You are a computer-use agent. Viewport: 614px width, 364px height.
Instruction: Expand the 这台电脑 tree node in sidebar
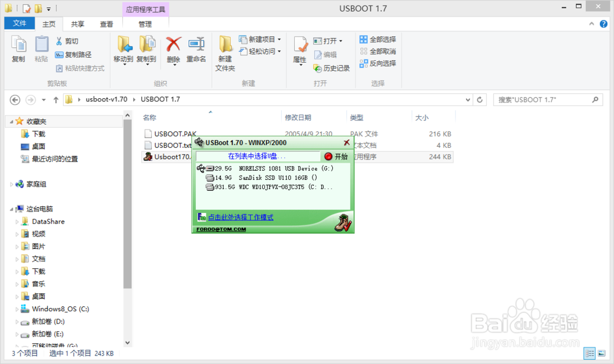[x=12, y=208]
